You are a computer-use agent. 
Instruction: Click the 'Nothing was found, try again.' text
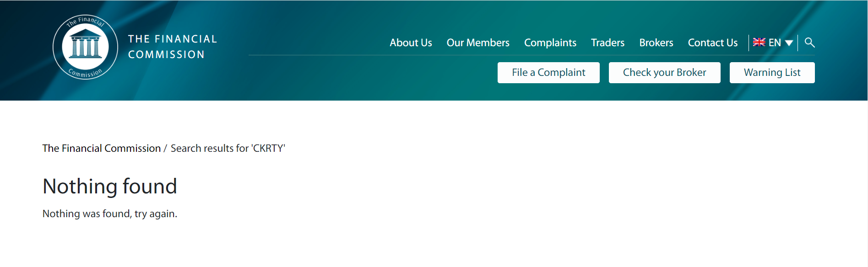(x=110, y=214)
